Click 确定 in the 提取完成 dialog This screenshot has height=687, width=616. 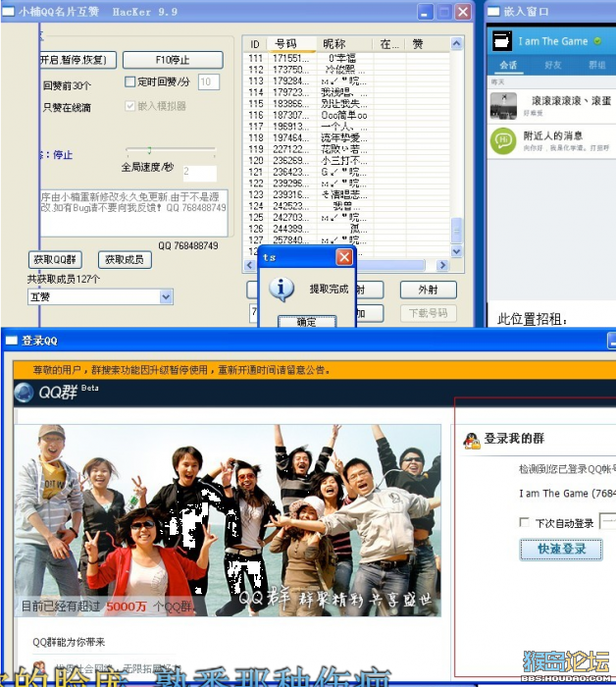(306, 322)
